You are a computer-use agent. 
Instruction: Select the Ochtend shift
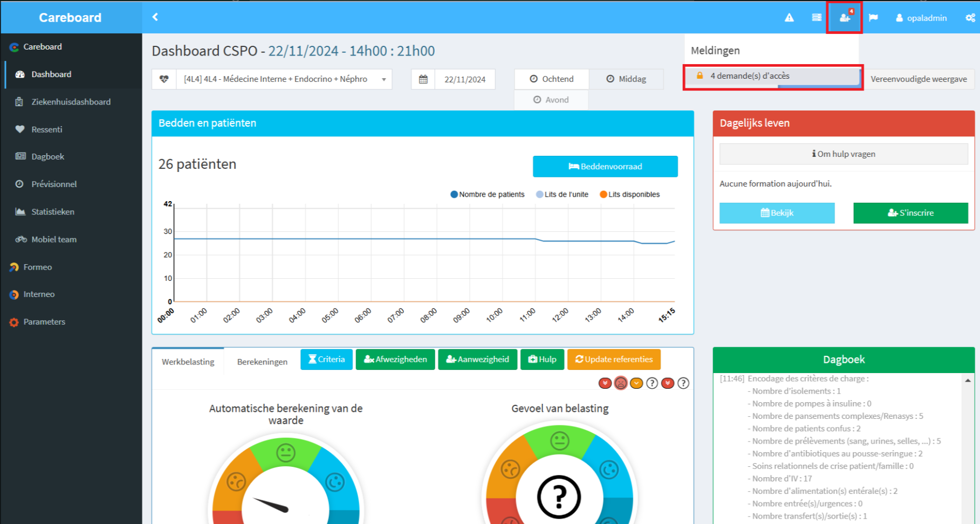(551, 79)
